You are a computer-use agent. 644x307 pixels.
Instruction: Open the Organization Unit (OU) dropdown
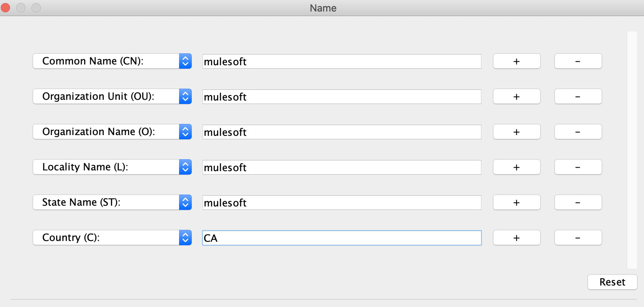pyautogui.click(x=112, y=97)
